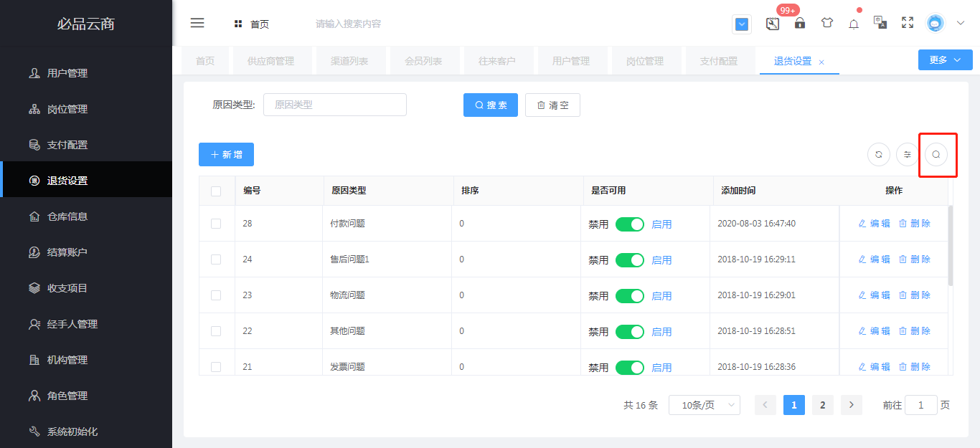Viewport: 980px width, 448px height.
Task: Delete the row 24 售后问题1 entry
Action: (914, 259)
